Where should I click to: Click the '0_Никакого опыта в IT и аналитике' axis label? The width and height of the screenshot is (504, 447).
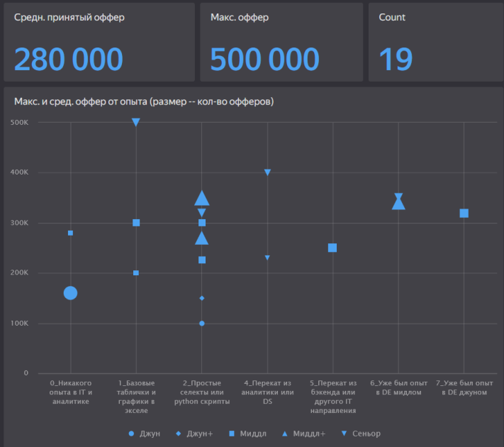pyautogui.click(x=71, y=392)
